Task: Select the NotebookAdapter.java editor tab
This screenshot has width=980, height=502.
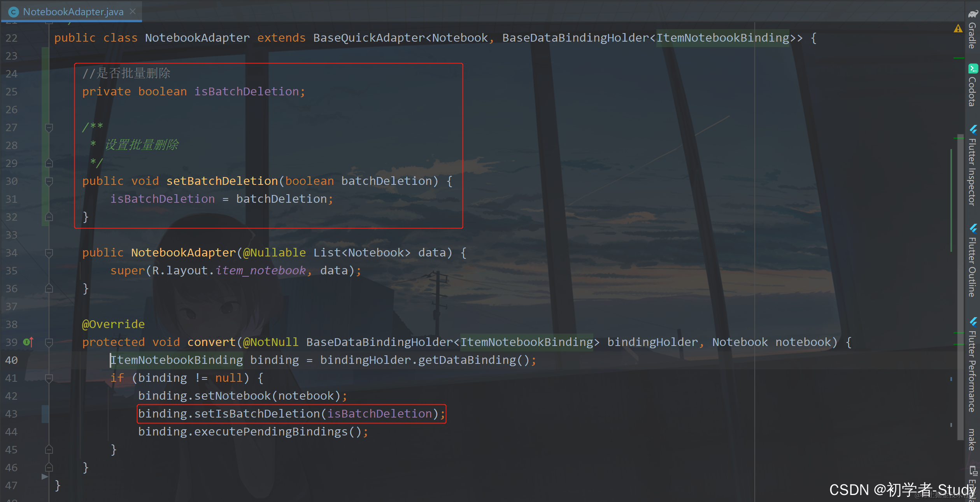Action: tap(73, 12)
